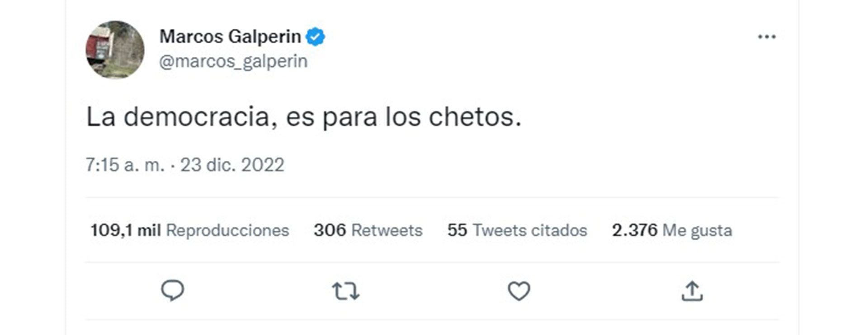Click the word "Reproducciones" label
This screenshot has width=868, height=335.
[x=227, y=230]
